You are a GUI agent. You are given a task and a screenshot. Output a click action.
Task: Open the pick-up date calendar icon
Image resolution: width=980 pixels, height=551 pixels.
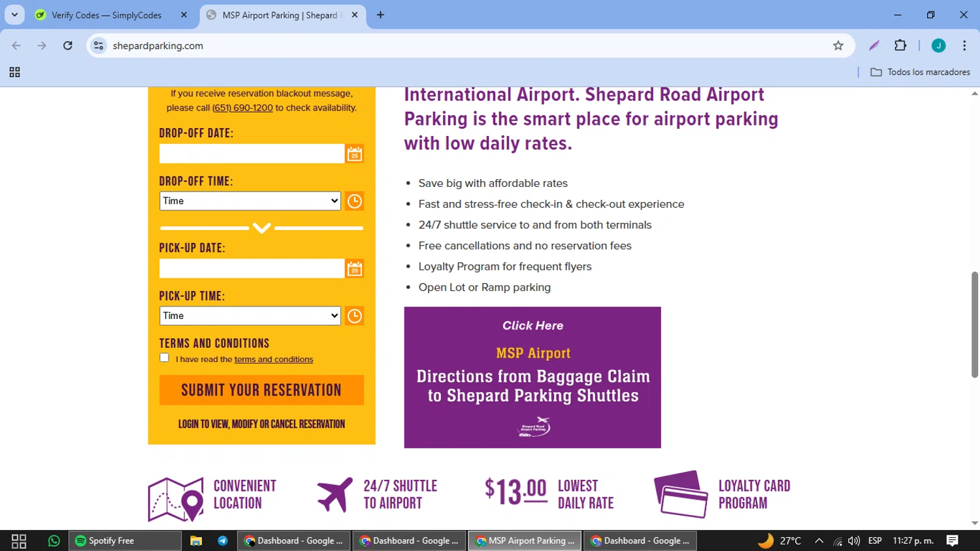coord(354,269)
